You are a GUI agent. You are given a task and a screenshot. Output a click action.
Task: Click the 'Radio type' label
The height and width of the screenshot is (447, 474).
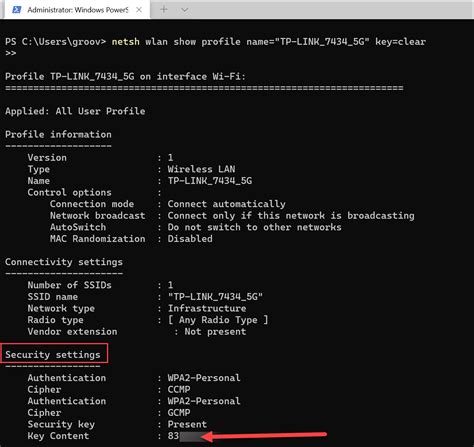pos(55,320)
